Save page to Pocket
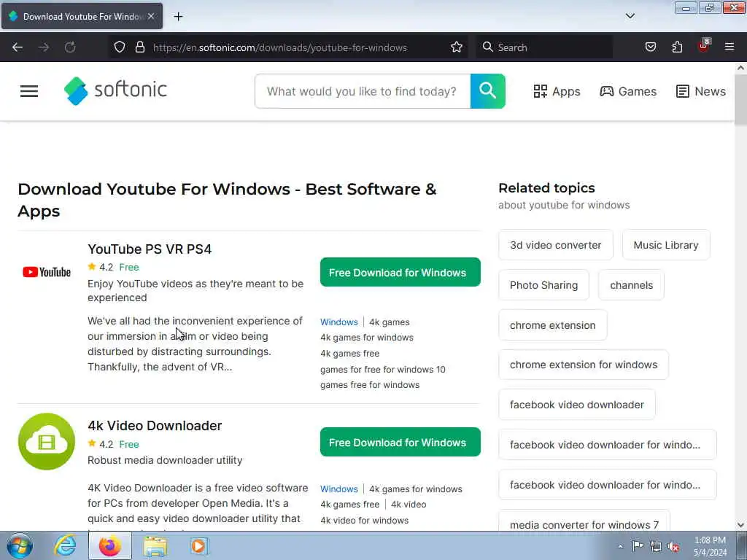The width and height of the screenshot is (747, 560). 650,47
